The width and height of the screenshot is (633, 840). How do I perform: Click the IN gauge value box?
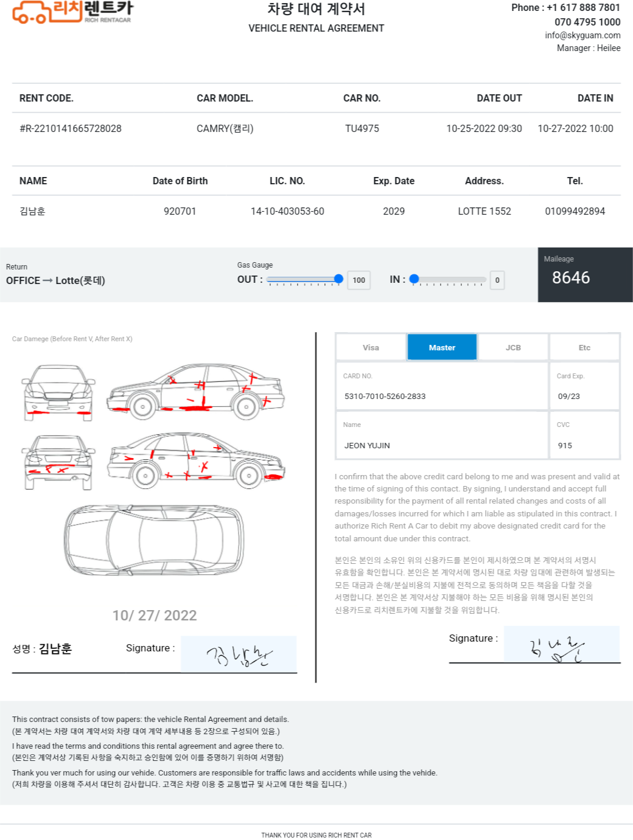(497, 280)
